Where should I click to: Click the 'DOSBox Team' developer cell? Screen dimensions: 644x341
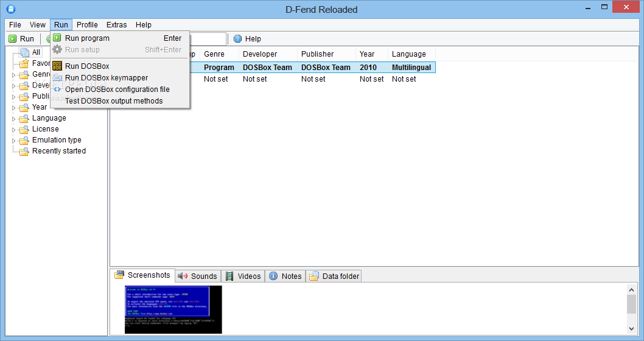[267, 68]
